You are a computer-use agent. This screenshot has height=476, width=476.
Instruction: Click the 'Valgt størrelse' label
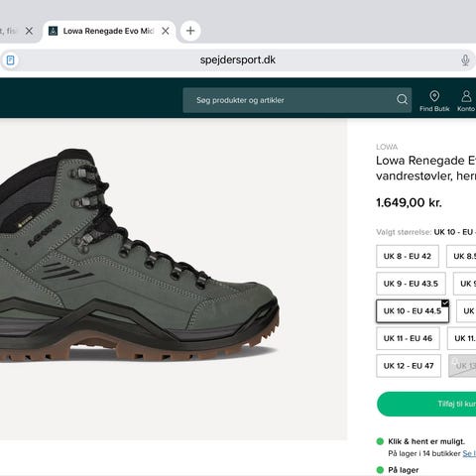(x=404, y=232)
